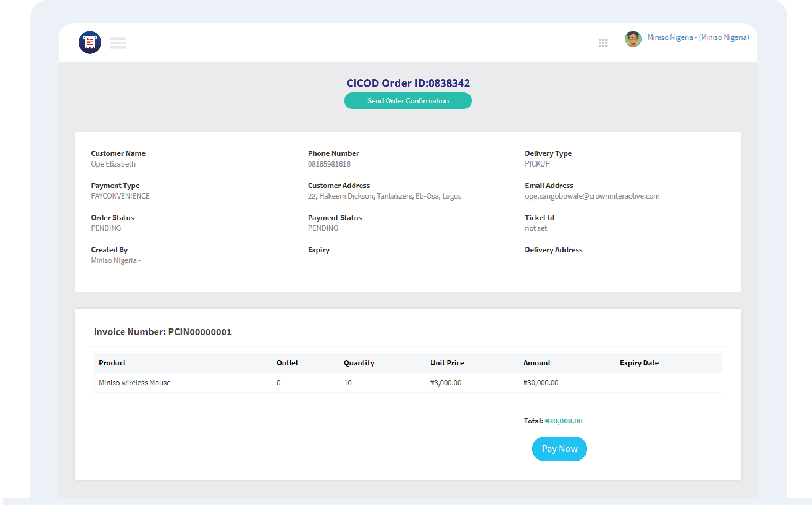812x512 pixels.
Task: Select the customer address text
Action: point(384,196)
